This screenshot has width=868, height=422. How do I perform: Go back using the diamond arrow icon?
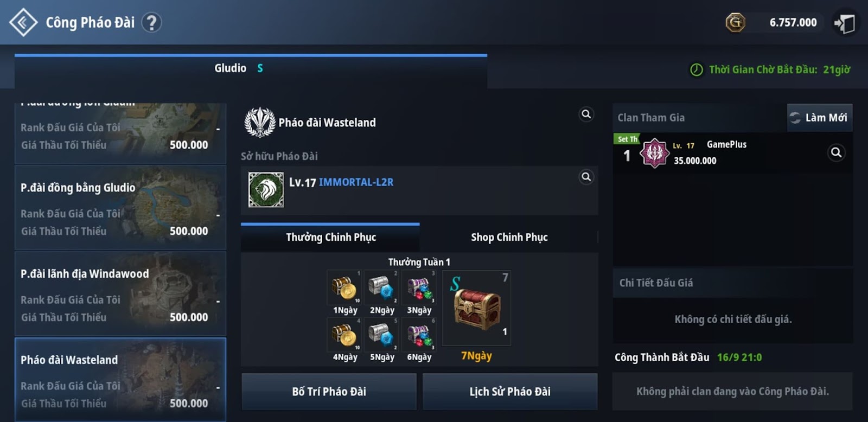pyautogui.click(x=23, y=22)
